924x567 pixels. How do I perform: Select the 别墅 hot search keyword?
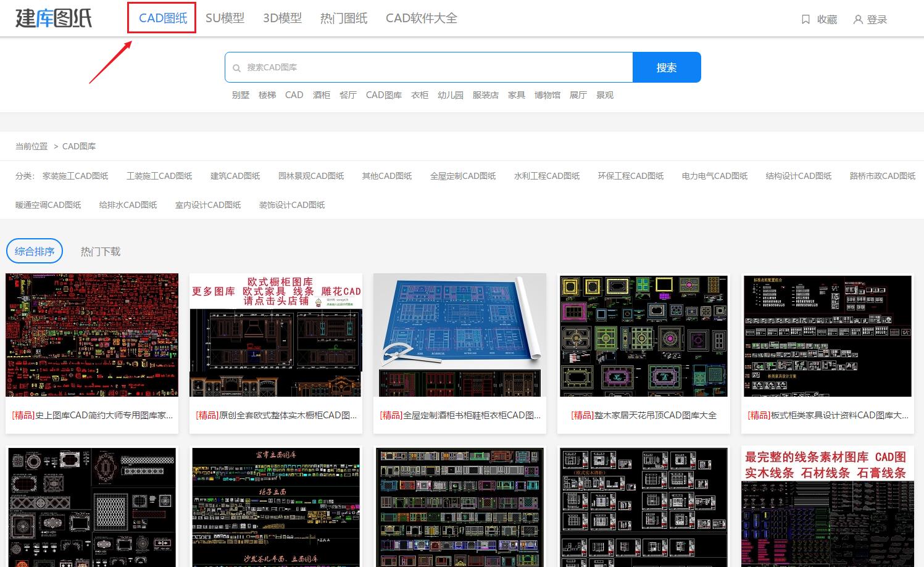click(240, 94)
